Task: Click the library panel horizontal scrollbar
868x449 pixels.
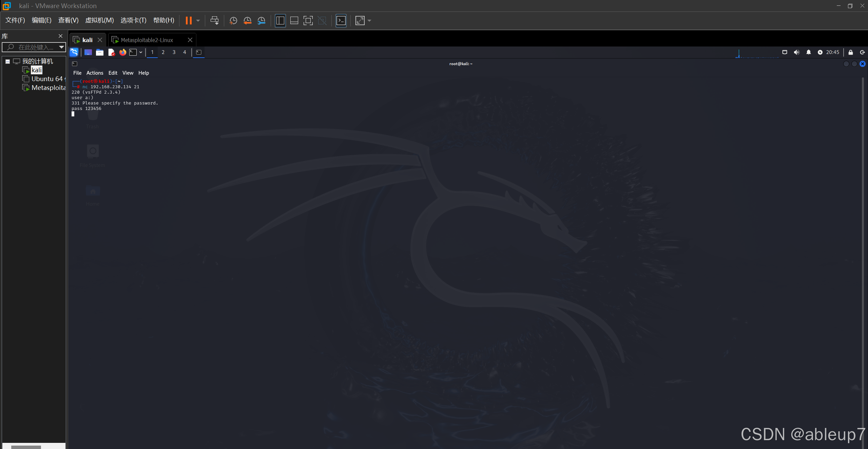Action: (26, 447)
